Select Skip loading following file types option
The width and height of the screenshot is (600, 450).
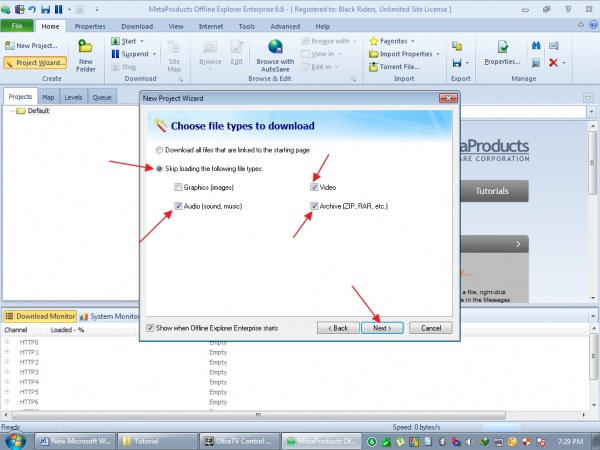point(159,169)
